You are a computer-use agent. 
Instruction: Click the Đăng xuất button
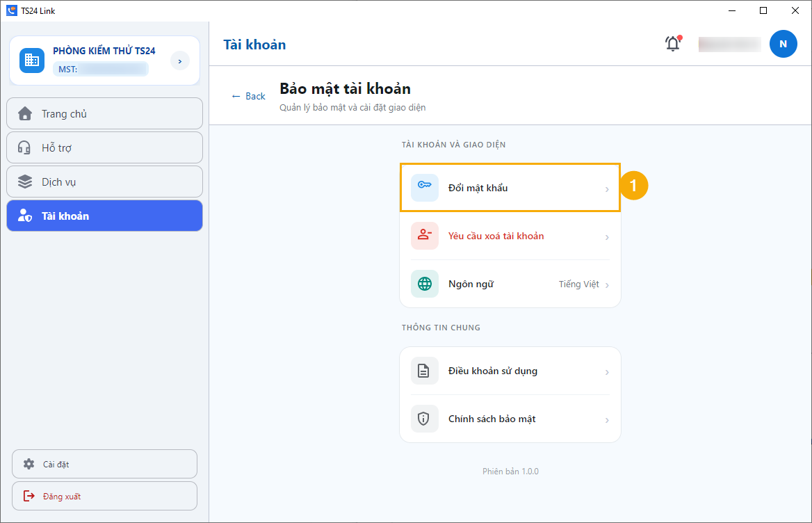[x=104, y=496]
